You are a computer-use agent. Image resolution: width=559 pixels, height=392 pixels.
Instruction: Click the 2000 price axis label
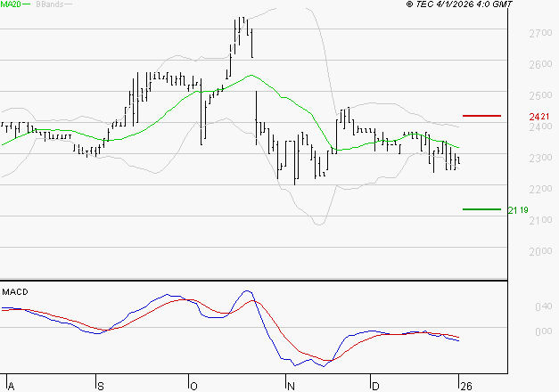click(x=540, y=251)
